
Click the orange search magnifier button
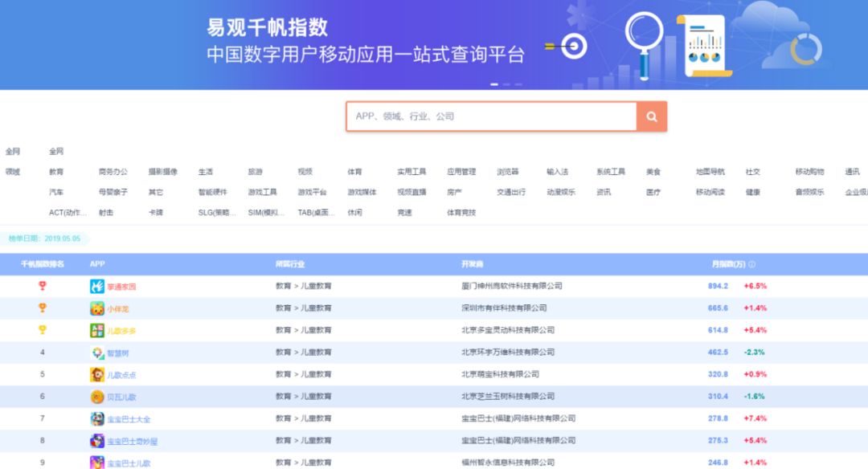point(652,116)
